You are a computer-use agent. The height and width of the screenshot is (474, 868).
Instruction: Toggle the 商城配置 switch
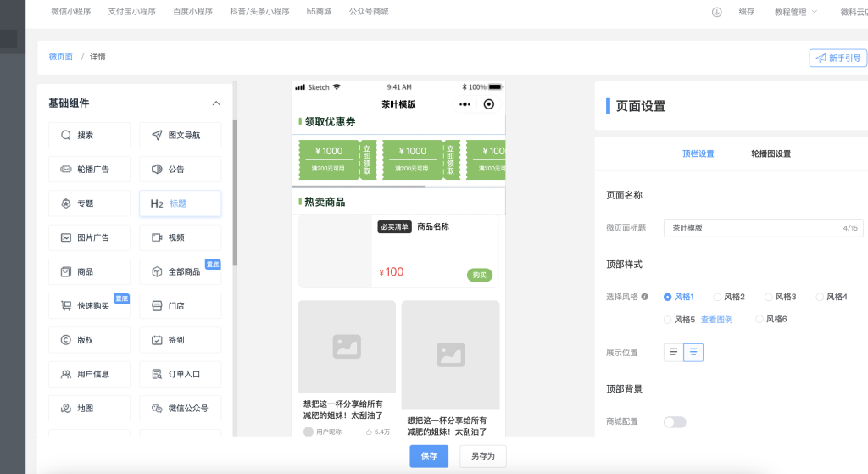point(675,421)
